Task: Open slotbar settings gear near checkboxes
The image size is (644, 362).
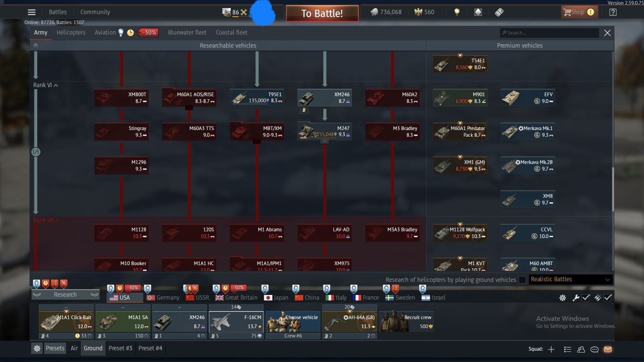Action: pyautogui.click(x=563, y=298)
